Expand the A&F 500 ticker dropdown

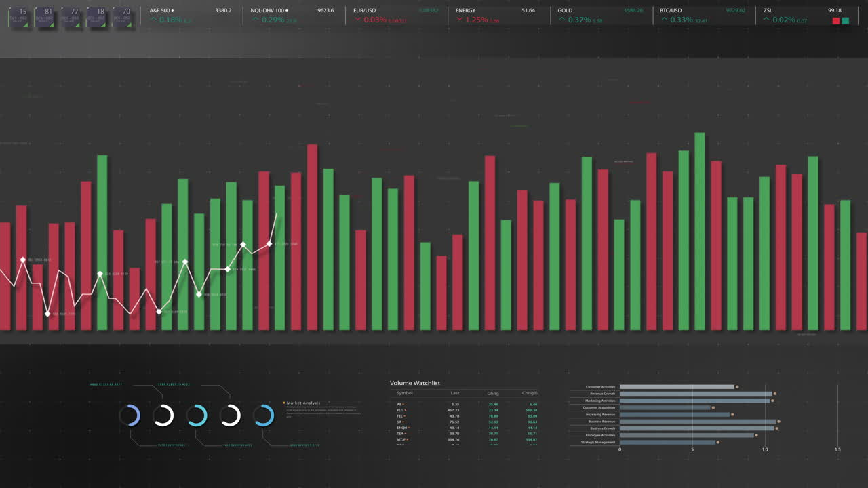[172, 10]
